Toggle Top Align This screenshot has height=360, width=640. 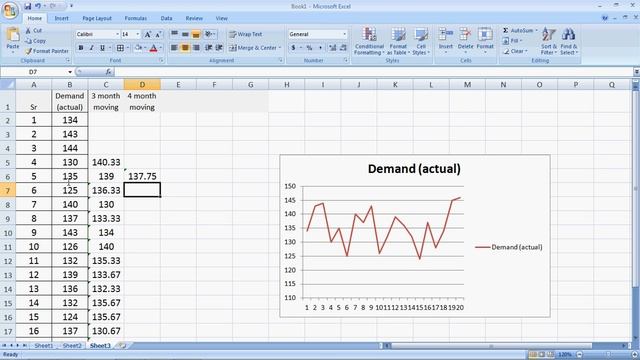coord(174,34)
